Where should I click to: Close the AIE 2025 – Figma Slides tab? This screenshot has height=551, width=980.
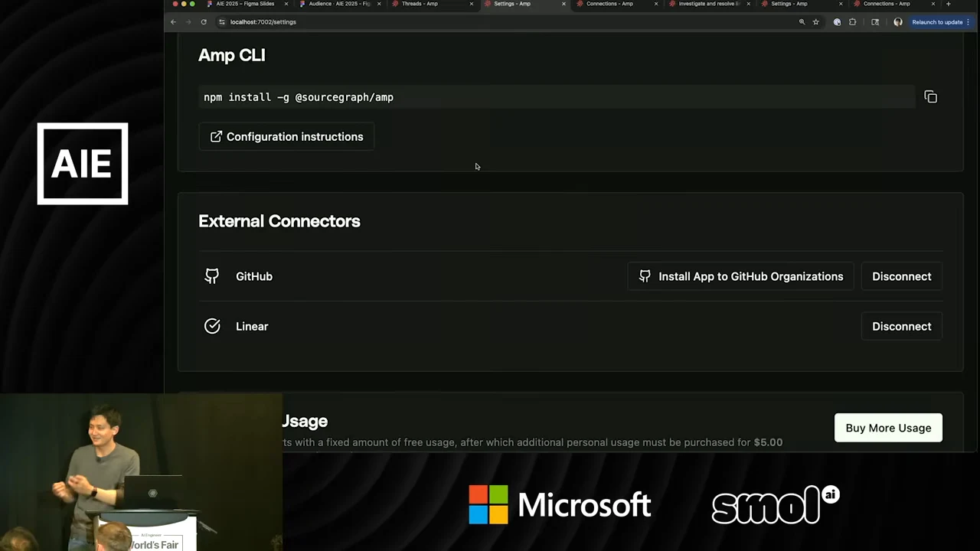(x=286, y=4)
